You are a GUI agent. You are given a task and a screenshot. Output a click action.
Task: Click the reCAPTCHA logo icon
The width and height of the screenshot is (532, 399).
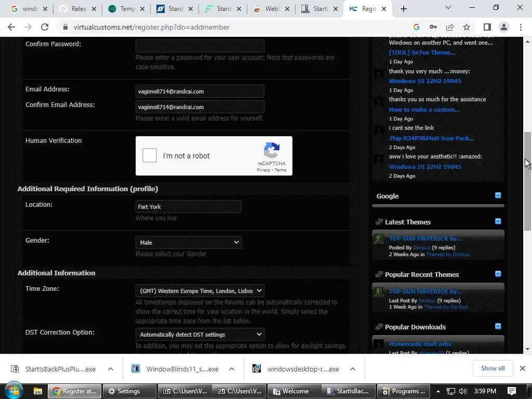tap(272, 150)
